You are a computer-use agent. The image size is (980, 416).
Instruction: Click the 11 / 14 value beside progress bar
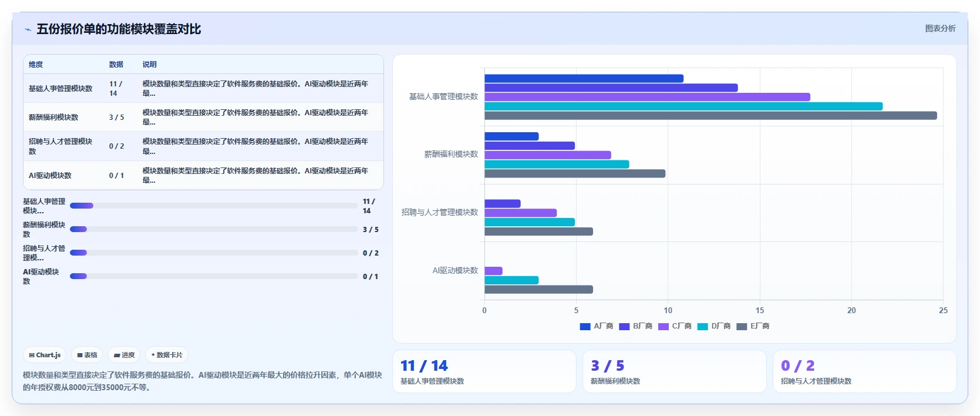coord(369,206)
